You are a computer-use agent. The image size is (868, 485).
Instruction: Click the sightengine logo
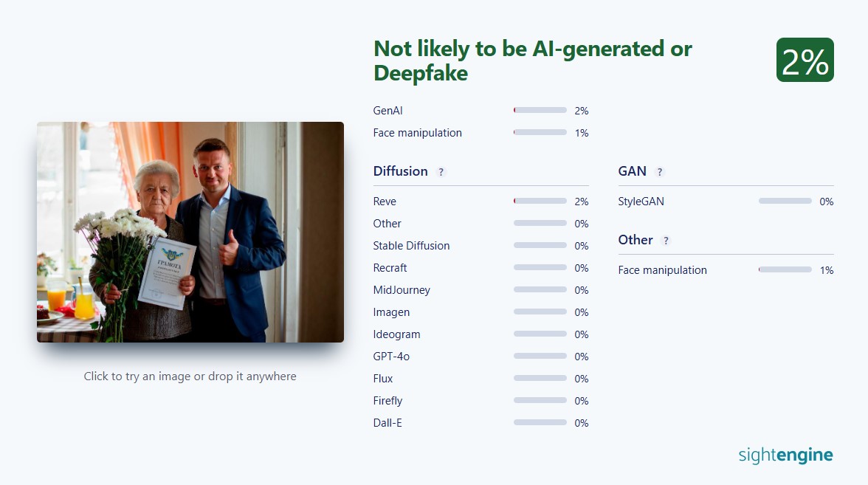point(785,455)
